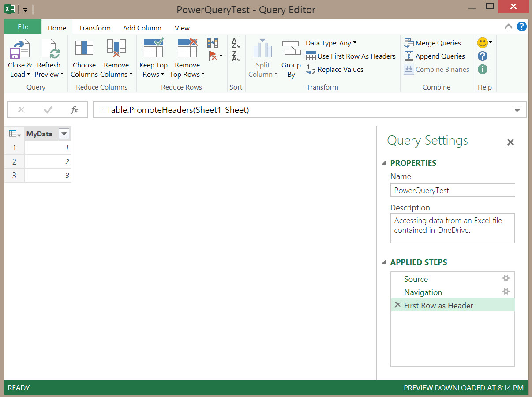532x397 pixels.
Task: Click the Remove Columns icon
Action: [x=116, y=49]
